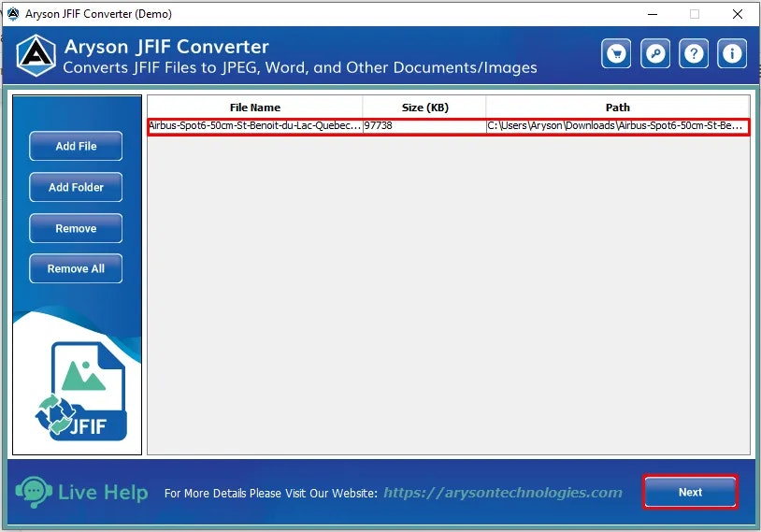The image size is (761, 532).
Task: Click the Live Help text
Action: pyautogui.click(x=103, y=492)
